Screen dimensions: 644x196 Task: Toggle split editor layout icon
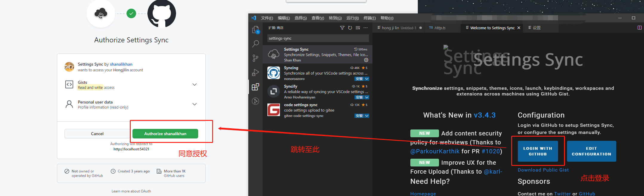tap(640, 28)
